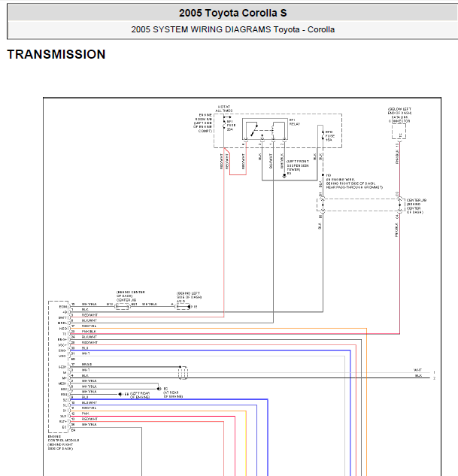Image resolution: width=458 pixels, height=476 pixels.
Task: Select the '2005 SYSTEM WIRING DIAGRAMS Toyota - Corolla' subtitle
Action: (x=233, y=29)
